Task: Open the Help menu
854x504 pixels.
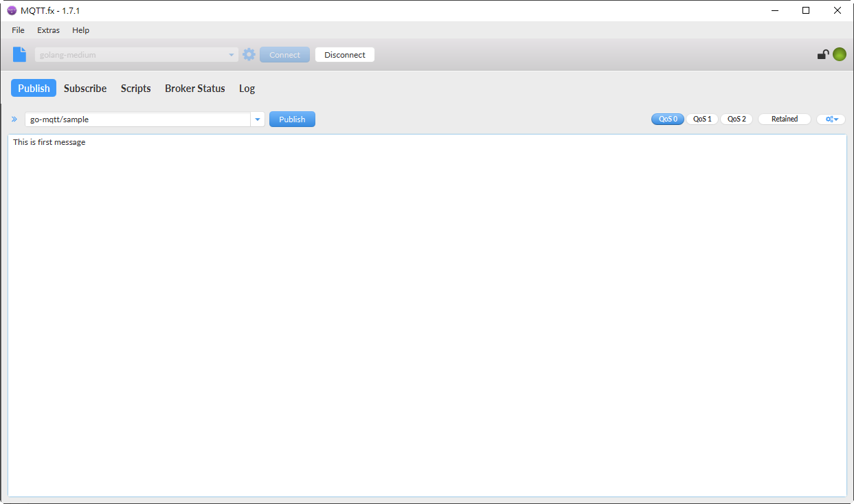Action: [80, 30]
